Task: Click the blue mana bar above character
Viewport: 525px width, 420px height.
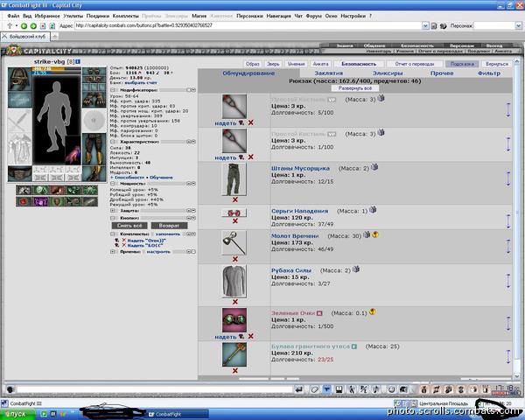Action: [x=57, y=73]
